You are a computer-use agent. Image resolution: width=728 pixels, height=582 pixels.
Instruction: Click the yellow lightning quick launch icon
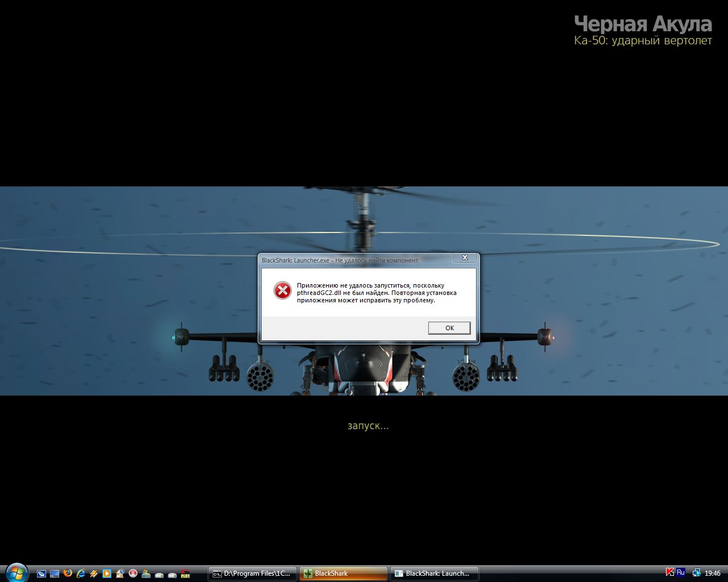(94, 573)
